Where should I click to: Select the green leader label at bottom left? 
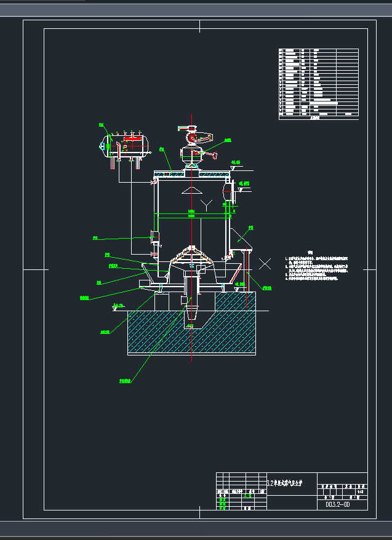point(125,381)
